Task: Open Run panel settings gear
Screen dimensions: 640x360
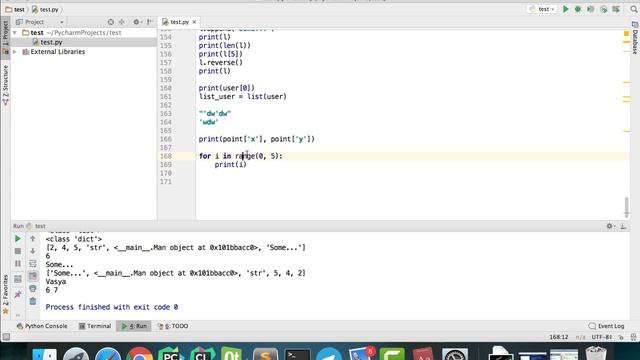Action: coord(610,226)
